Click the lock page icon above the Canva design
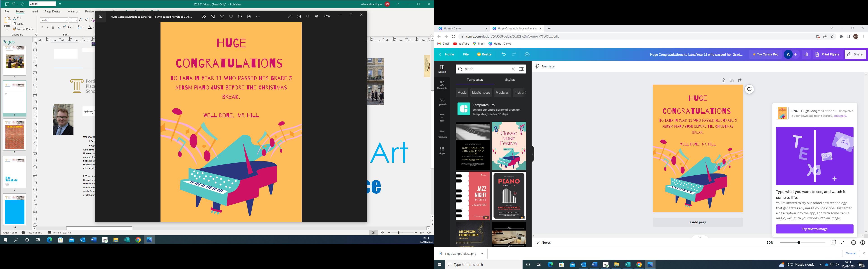868x269 pixels. click(723, 81)
